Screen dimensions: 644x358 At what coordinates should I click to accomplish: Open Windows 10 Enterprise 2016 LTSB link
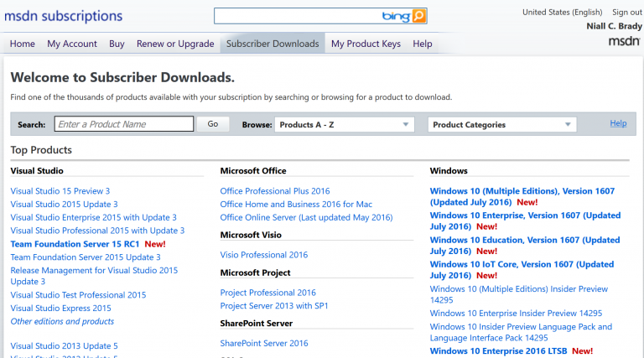point(499,351)
